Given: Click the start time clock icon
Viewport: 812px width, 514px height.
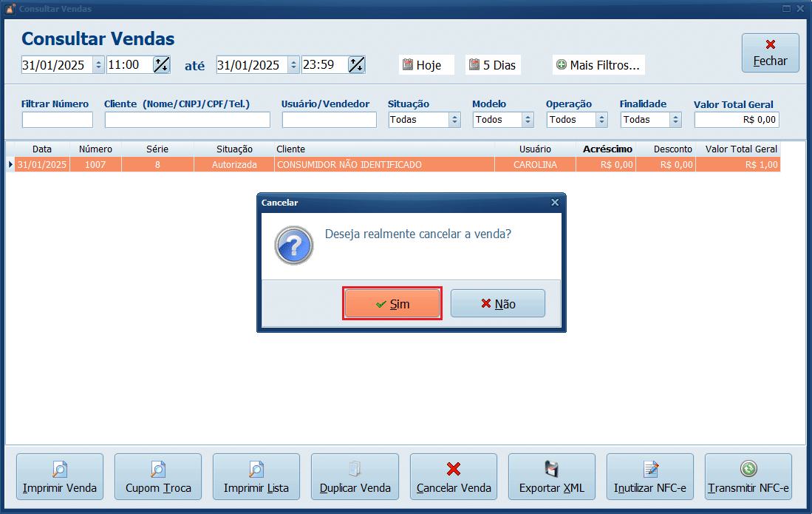Looking at the screenshot, I should pos(161,65).
